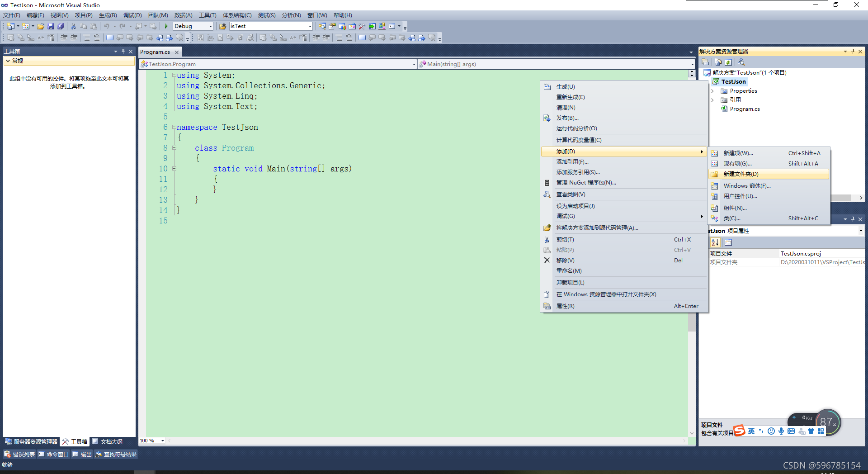868x474 pixels.
Task: Click the soft keyboard icon in the IME bar
Action: click(x=791, y=431)
